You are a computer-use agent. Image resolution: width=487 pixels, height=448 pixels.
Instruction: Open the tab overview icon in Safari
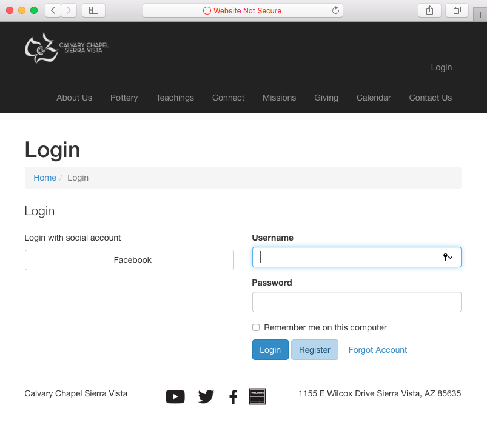point(457,10)
